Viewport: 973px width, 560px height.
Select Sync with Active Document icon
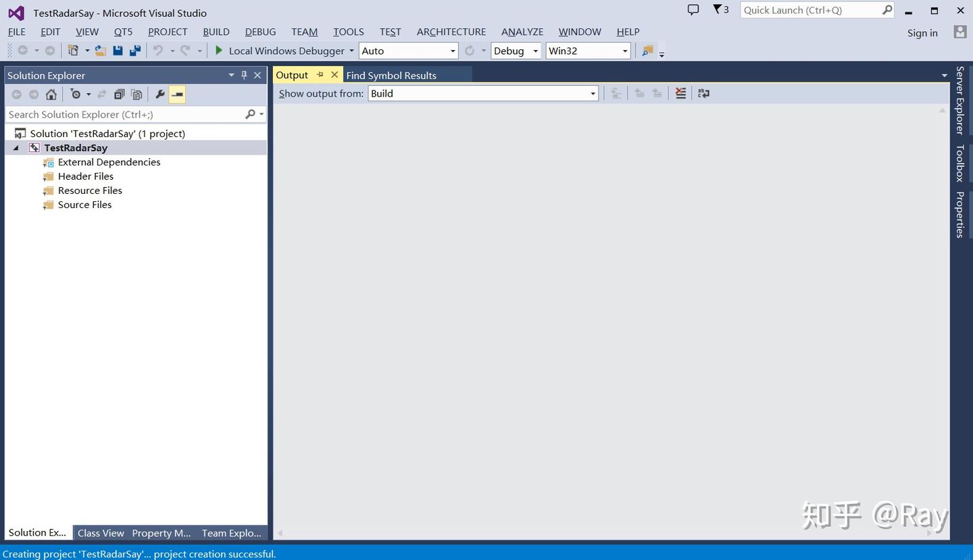pos(100,94)
